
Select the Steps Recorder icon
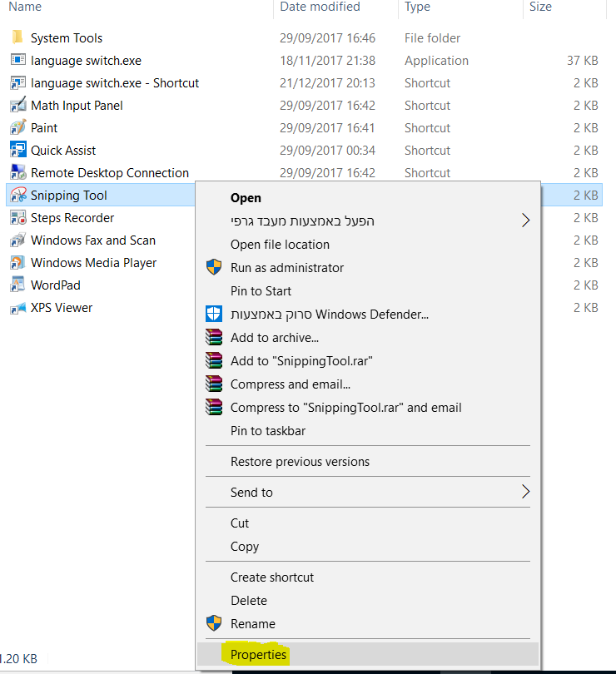click(17, 217)
